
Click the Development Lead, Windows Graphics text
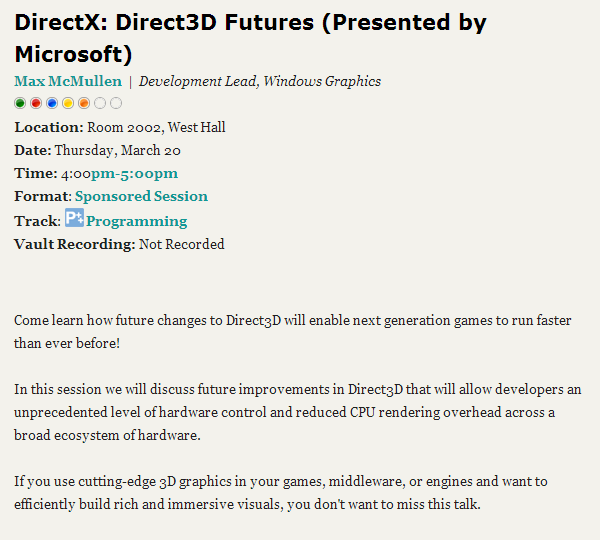tap(260, 82)
